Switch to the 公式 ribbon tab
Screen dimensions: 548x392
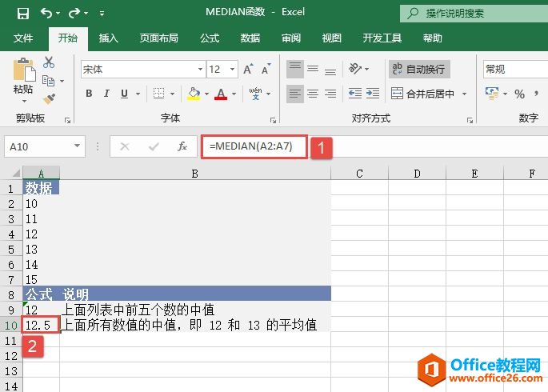210,38
